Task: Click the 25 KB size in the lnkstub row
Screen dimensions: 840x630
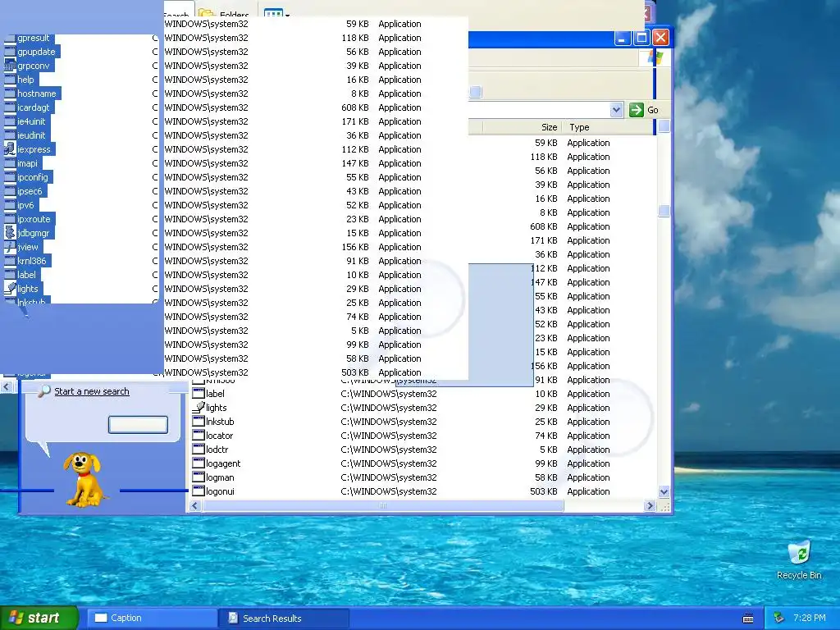Action: coord(546,422)
